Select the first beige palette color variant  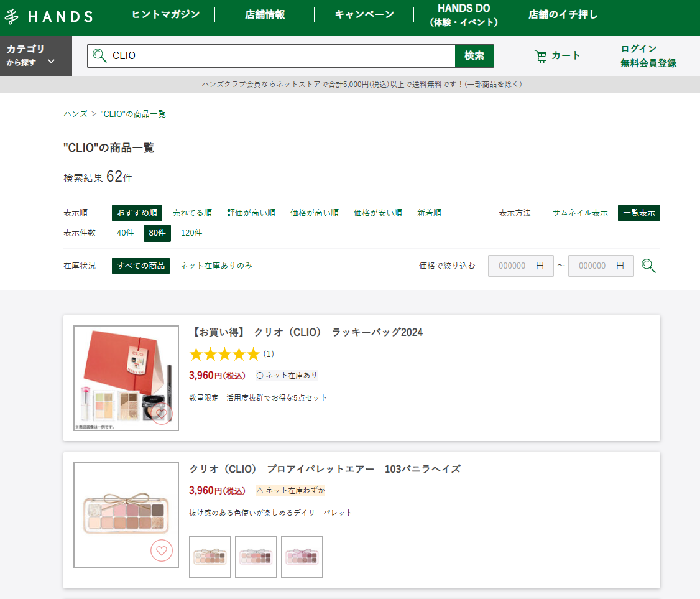pos(210,557)
